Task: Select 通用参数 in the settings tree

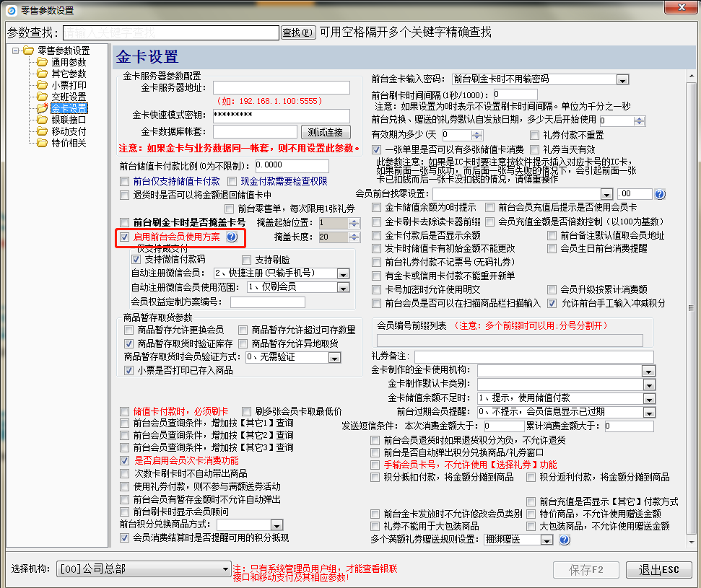Action: coord(69,62)
